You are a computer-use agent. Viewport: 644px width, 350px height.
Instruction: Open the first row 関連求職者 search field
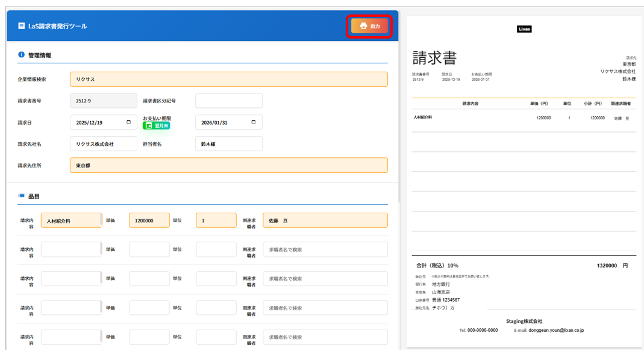325,221
